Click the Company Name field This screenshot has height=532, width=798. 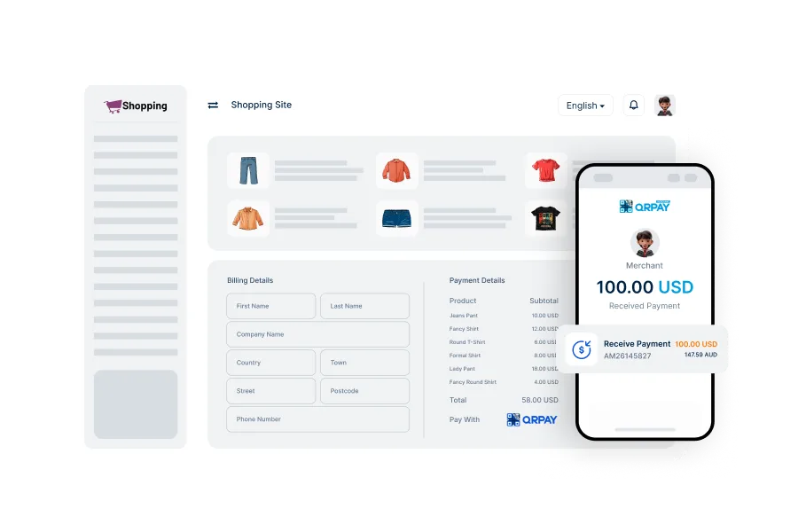(x=317, y=334)
